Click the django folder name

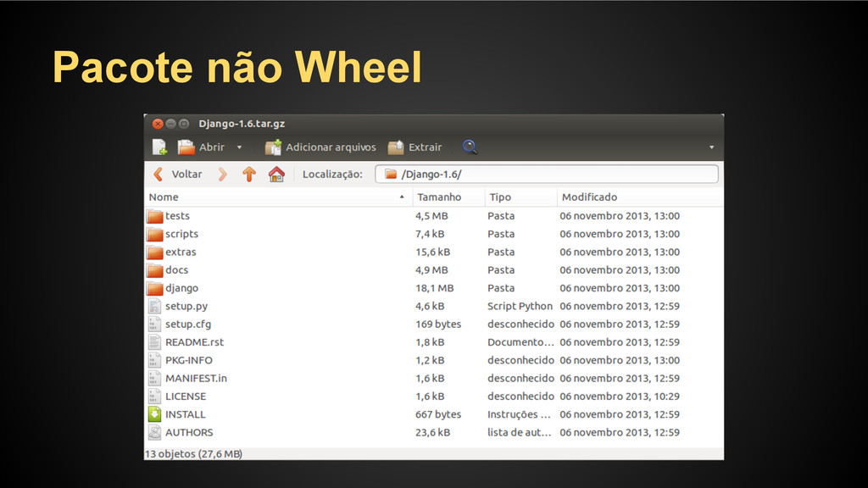[181, 288]
